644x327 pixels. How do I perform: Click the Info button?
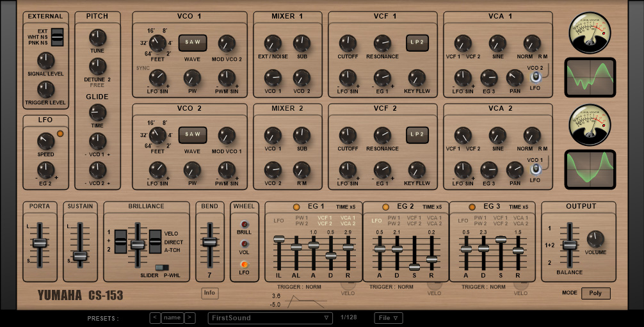tap(209, 293)
